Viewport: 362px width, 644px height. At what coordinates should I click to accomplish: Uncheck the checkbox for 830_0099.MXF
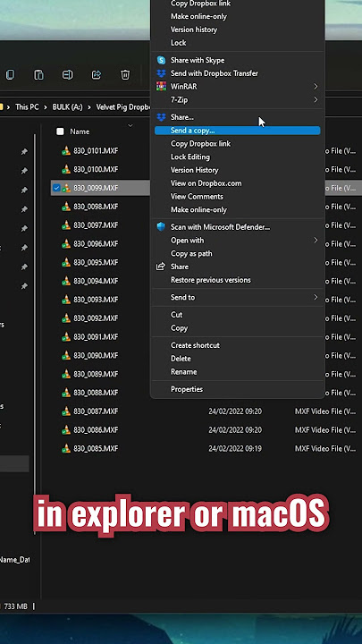coord(56,188)
